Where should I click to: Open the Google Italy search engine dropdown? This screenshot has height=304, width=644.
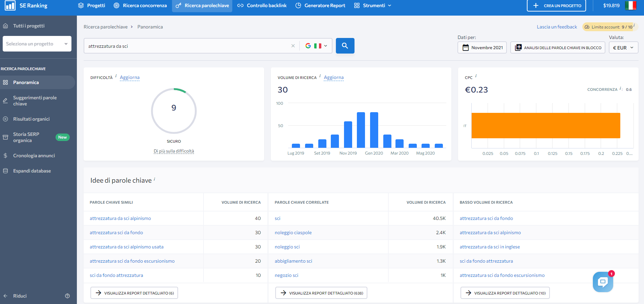pos(316,46)
